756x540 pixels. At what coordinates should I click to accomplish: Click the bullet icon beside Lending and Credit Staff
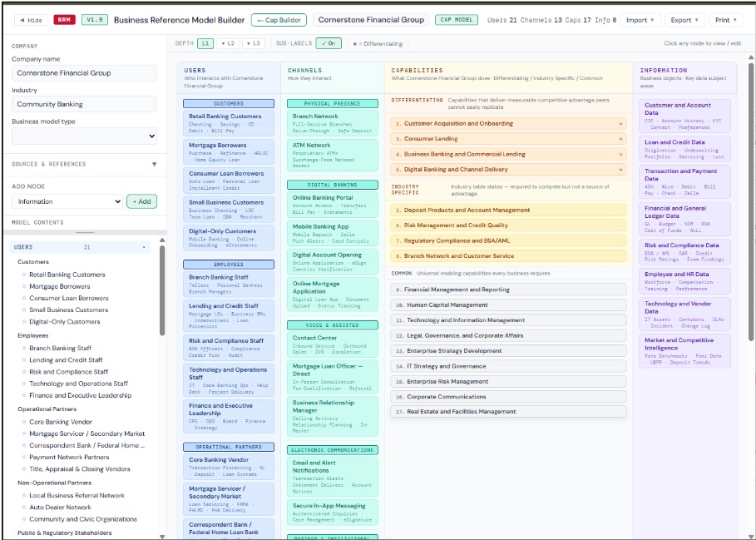click(24, 359)
